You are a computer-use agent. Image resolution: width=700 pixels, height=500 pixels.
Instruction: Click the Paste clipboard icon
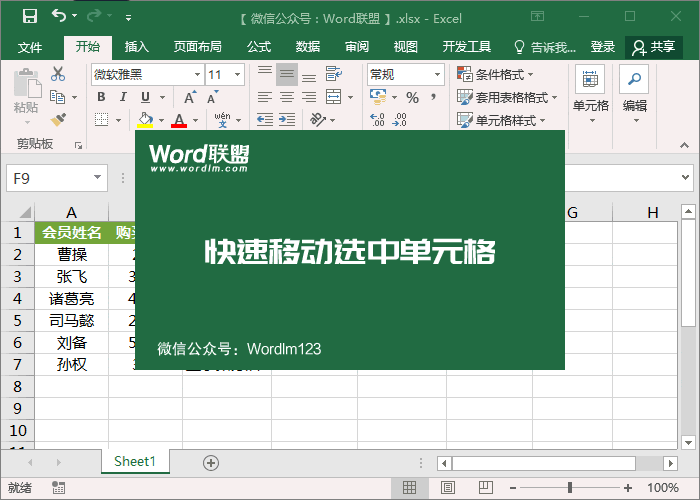click(x=26, y=83)
